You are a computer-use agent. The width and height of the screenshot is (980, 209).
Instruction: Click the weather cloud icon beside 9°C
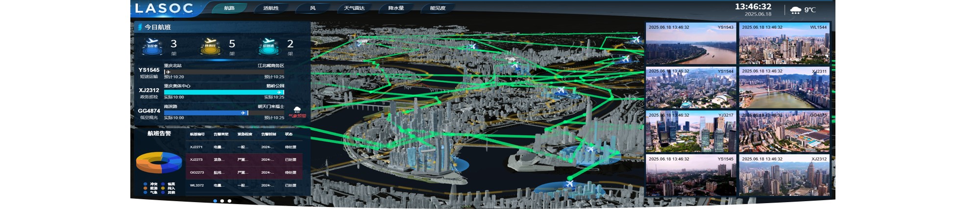(x=796, y=10)
